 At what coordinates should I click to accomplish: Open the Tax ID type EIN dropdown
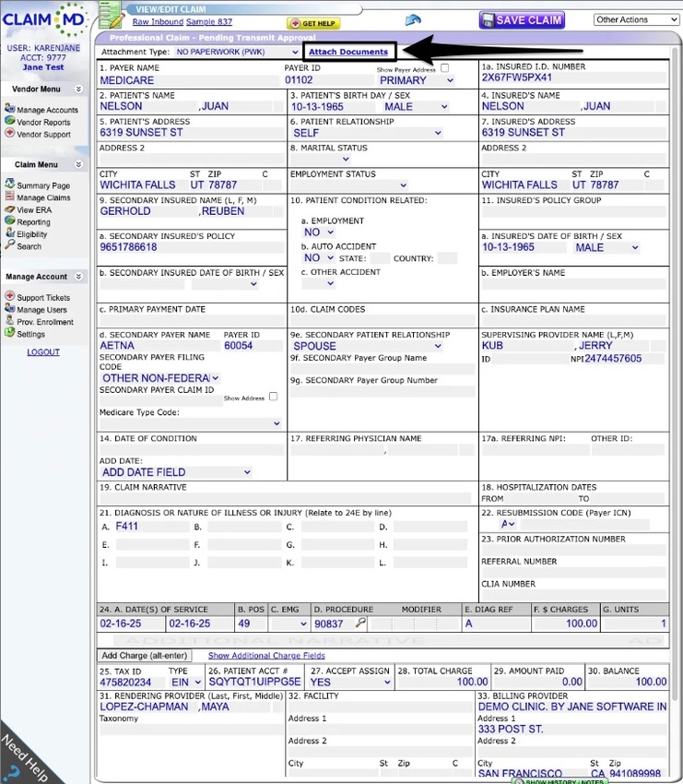click(x=185, y=682)
